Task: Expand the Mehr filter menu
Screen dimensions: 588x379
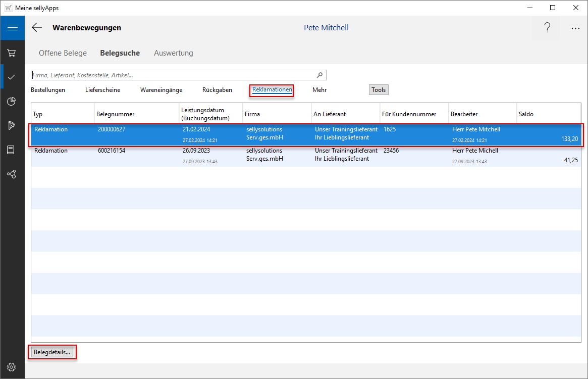Action: (x=319, y=90)
